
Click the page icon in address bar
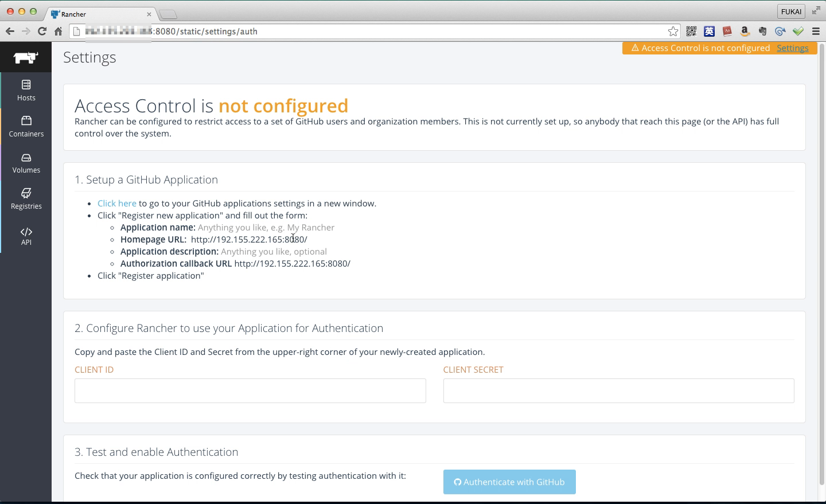tap(76, 32)
